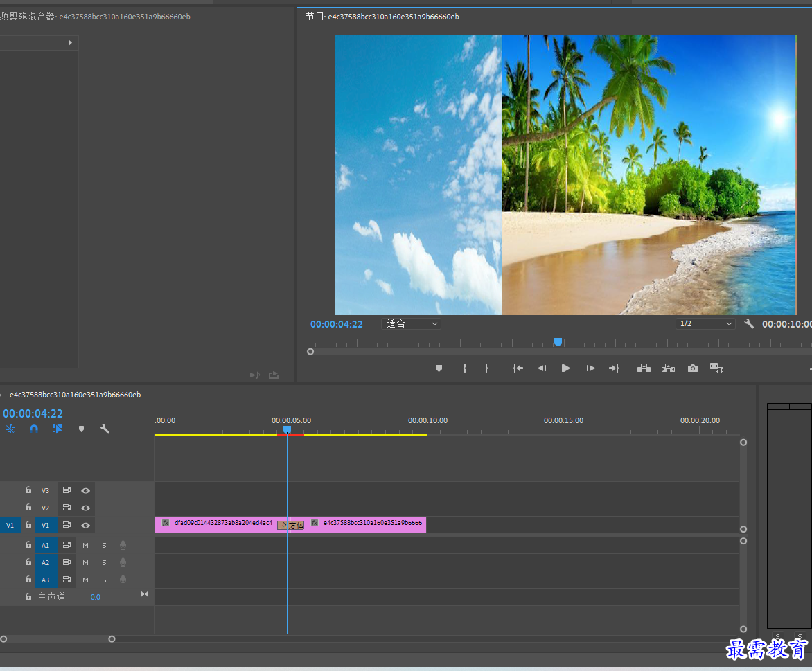Click the Export Frame camera icon
This screenshot has width=812, height=671.
click(x=692, y=368)
